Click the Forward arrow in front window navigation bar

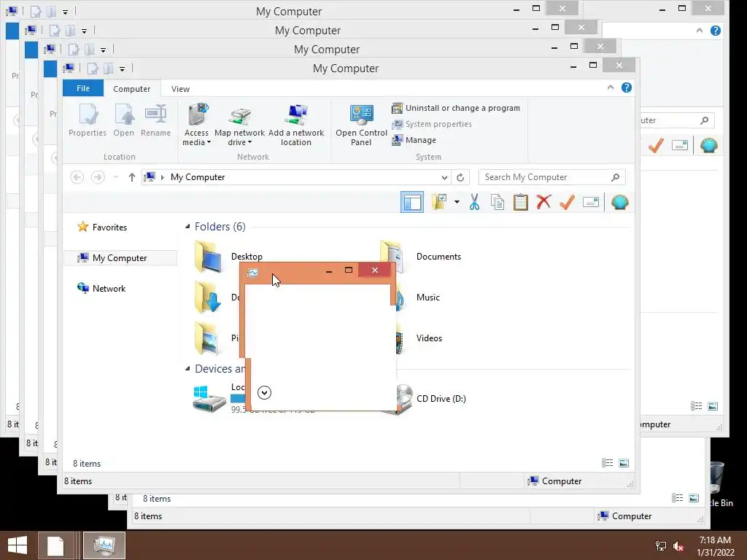(x=98, y=177)
